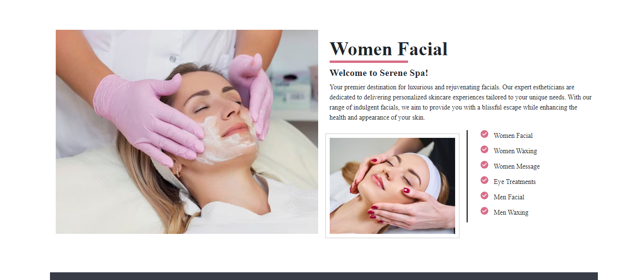The width and height of the screenshot is (644, 280).
Task: Click the Women Facial main heading
Action: coord(388,49)
